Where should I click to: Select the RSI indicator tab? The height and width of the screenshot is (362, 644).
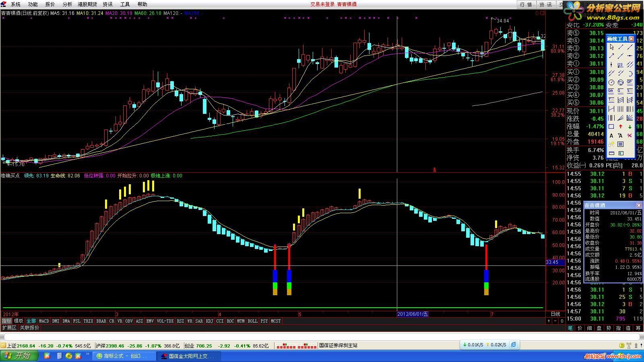180,321
